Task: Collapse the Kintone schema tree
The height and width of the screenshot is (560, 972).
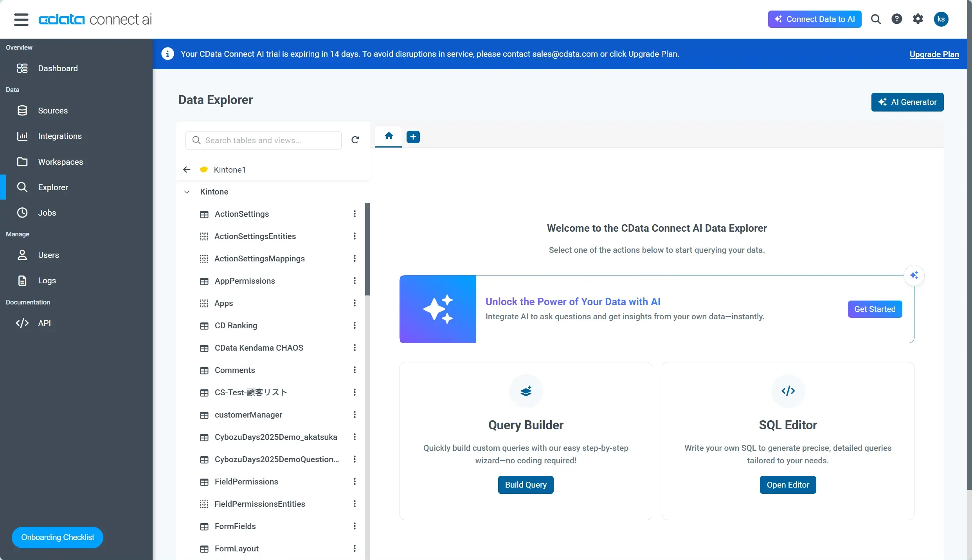Action: coord(187,192)
